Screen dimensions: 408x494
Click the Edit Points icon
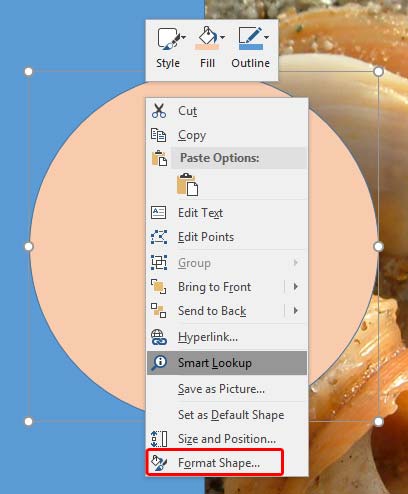159,237
